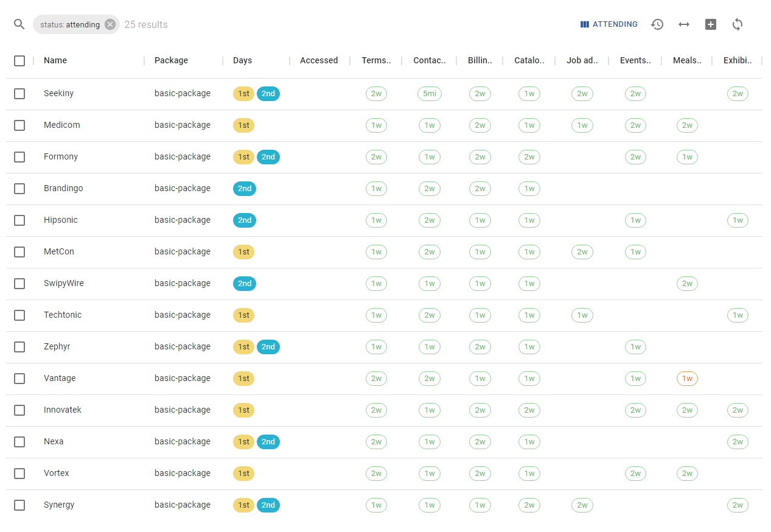Open the ATTENDING columns view button

click(609, 24)
